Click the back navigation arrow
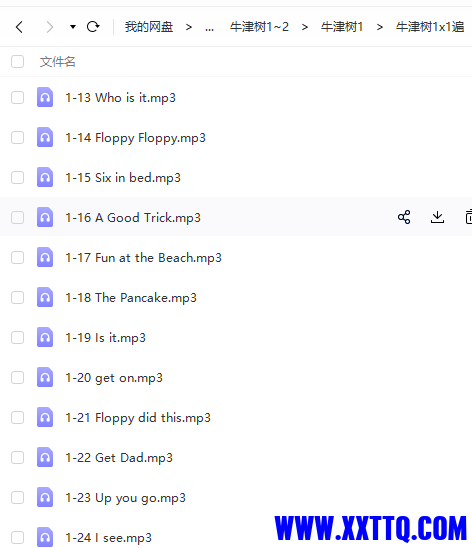 (20, 27)
